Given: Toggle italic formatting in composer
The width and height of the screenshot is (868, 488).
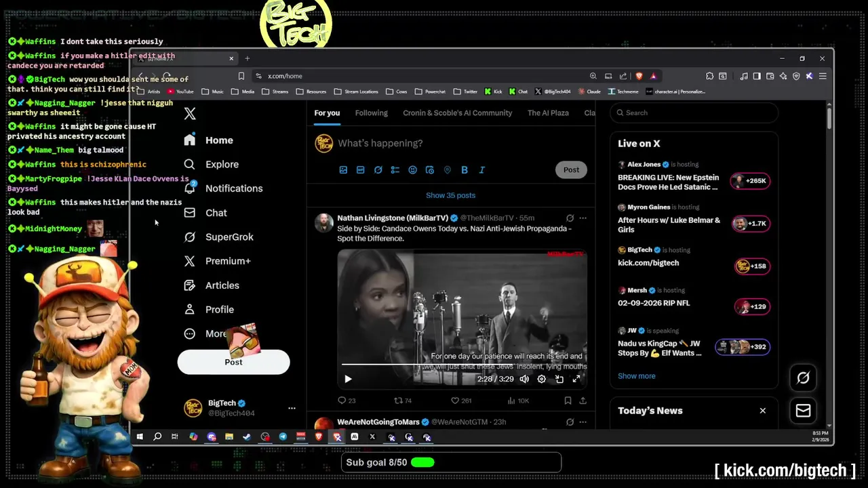Looking at the screenshot, I should 481,170.
